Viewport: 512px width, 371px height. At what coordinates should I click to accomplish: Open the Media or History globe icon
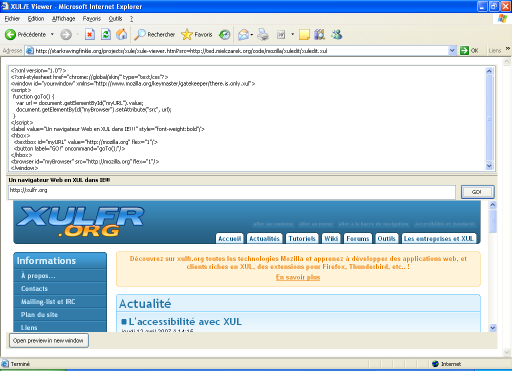click(225, 34)
